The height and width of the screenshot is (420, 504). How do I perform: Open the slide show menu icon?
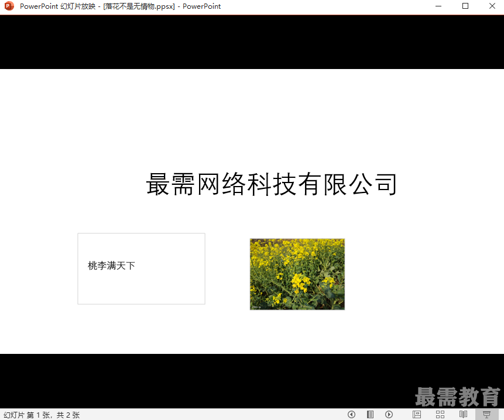371,415
